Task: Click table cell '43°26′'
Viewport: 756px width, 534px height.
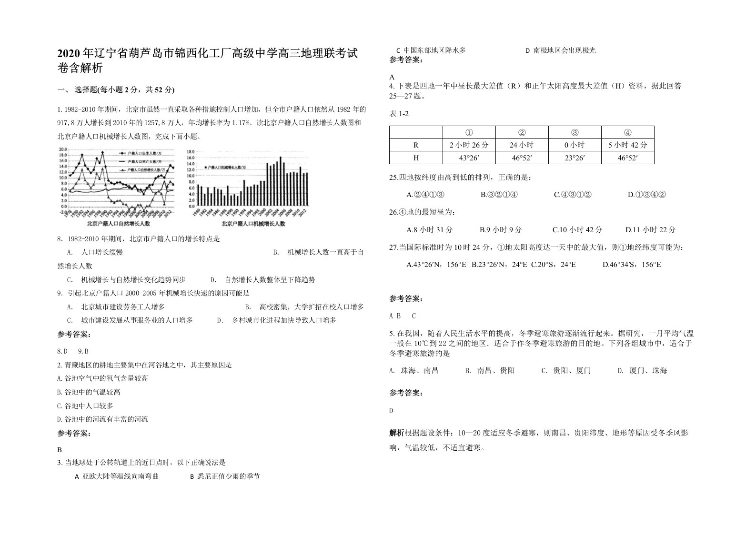Action: pyautogui.click(x=469, y=158)
